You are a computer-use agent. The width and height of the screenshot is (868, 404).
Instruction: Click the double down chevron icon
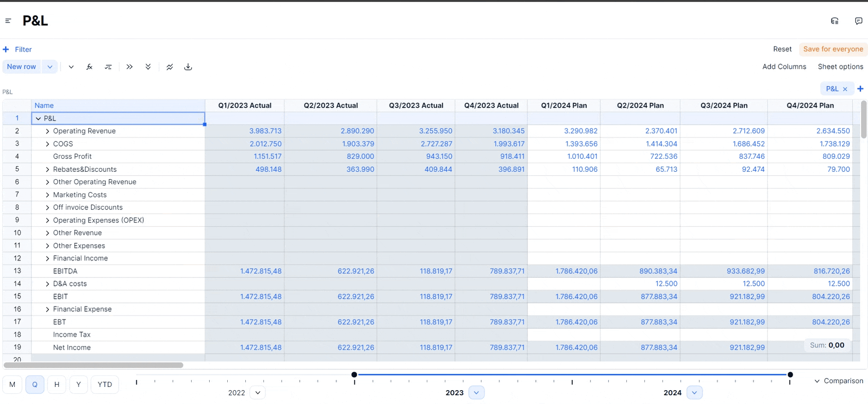148,67
